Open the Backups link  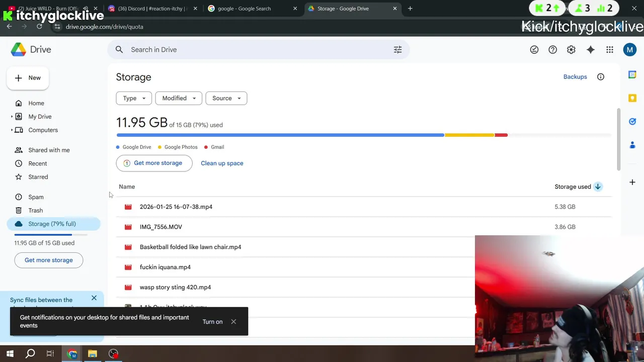click(x=575, y=77)
